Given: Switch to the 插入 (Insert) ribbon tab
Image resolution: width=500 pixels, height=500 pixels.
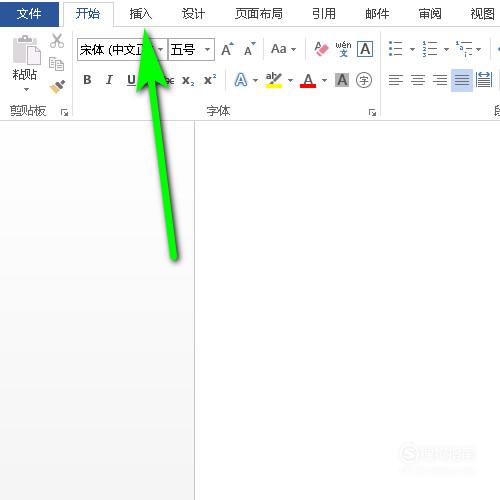Looking at the screenshot, I should tap(141, 14).
